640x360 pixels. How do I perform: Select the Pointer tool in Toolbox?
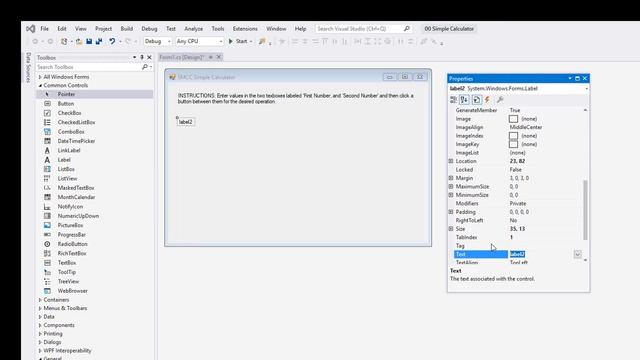tap(95, 94)
